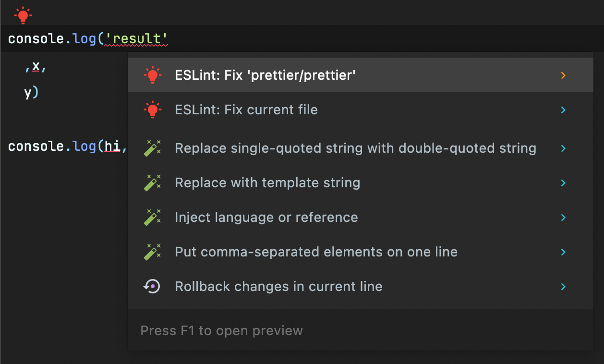Select Rollback changes in current line
This screenshot has width=604, height=364.
tap(278, 287)
